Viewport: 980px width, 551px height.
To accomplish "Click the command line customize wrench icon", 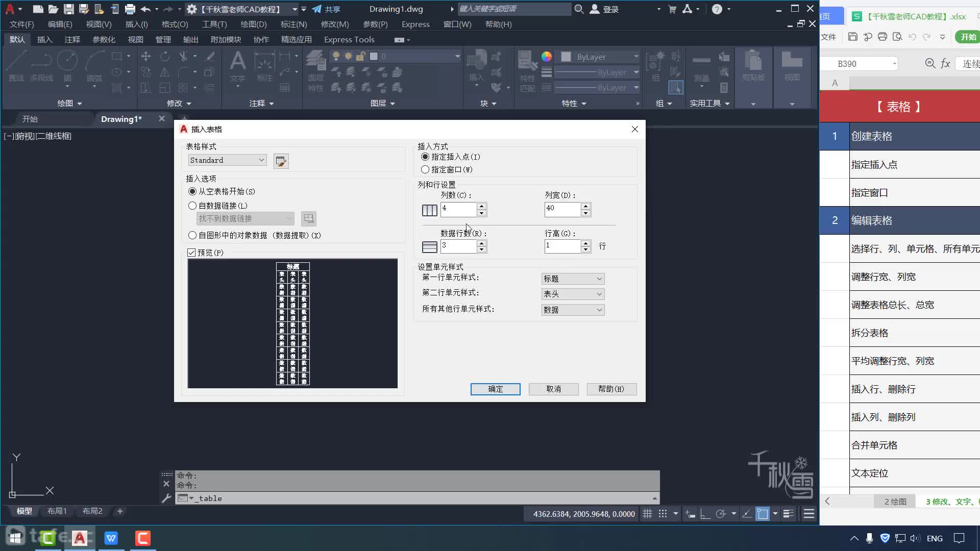I will [x=166, y=498].
